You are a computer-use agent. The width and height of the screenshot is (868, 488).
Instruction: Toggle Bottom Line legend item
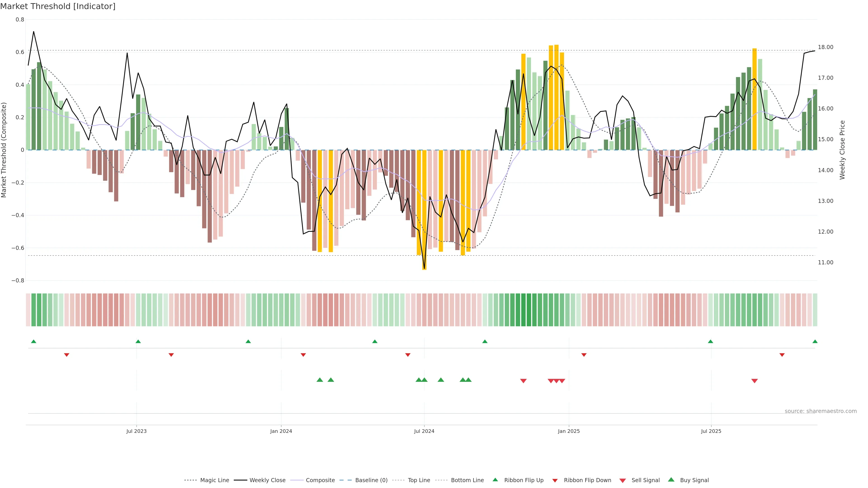pyautogui.click(x=467, y=480)
